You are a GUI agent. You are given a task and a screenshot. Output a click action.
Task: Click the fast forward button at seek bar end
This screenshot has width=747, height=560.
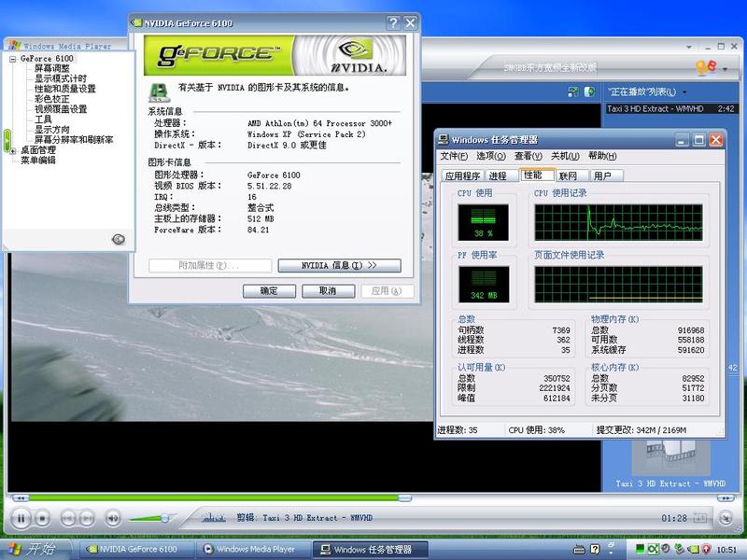[x=726, y=498]
